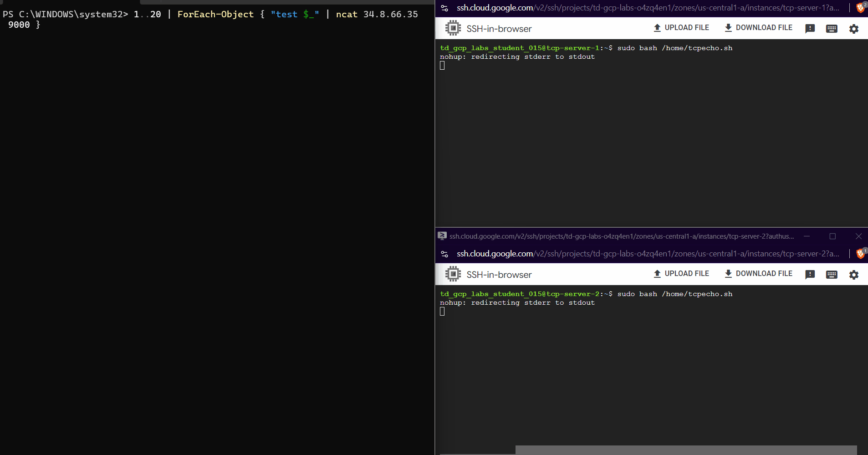View site information icon for tcp-server-1 URL

tap(445, 8)
